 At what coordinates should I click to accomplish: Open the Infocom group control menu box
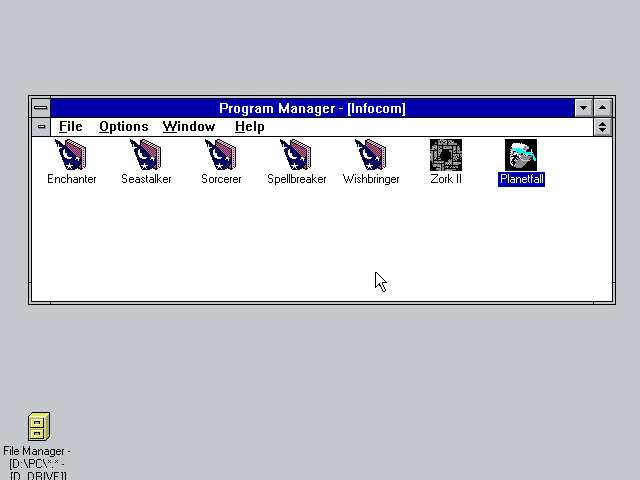[41, 127]
